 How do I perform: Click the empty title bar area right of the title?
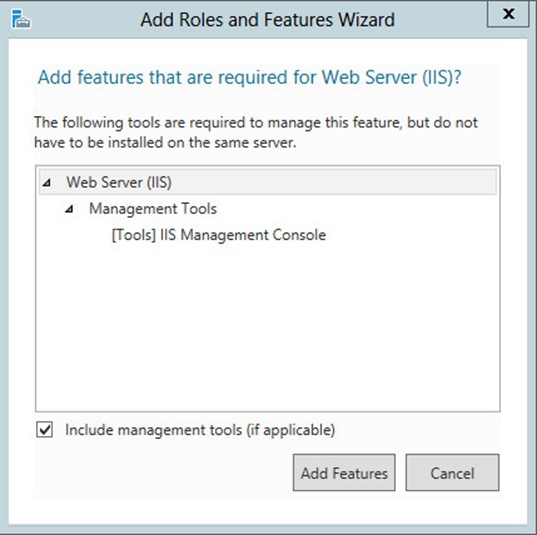(x=440, y=20)
